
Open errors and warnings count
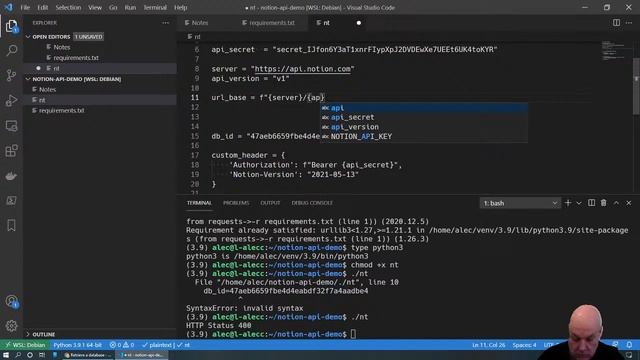pyautogui.click(x=122, y=345)
